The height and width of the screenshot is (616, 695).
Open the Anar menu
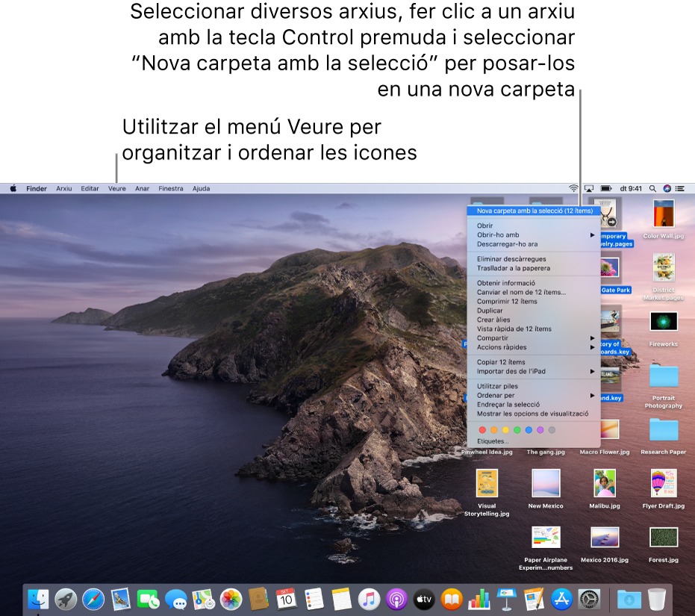[x=143, y=188]
